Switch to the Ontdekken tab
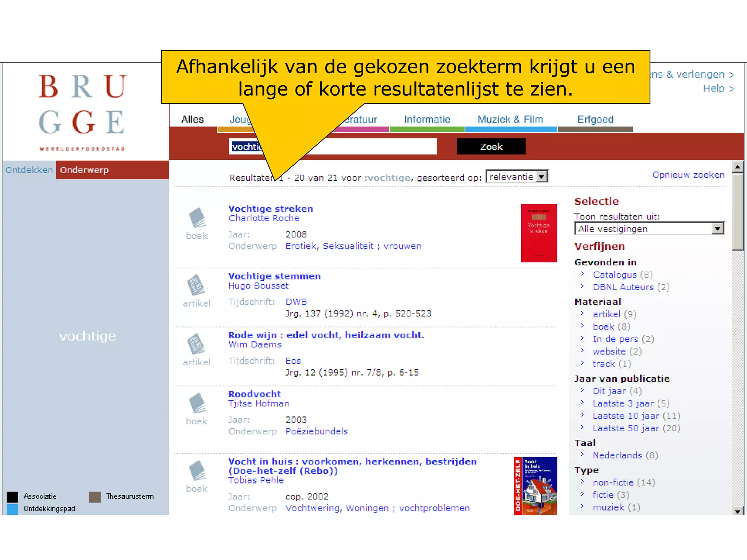The width and height of the screenshot is (747, 560). click(x=29, y=170)
